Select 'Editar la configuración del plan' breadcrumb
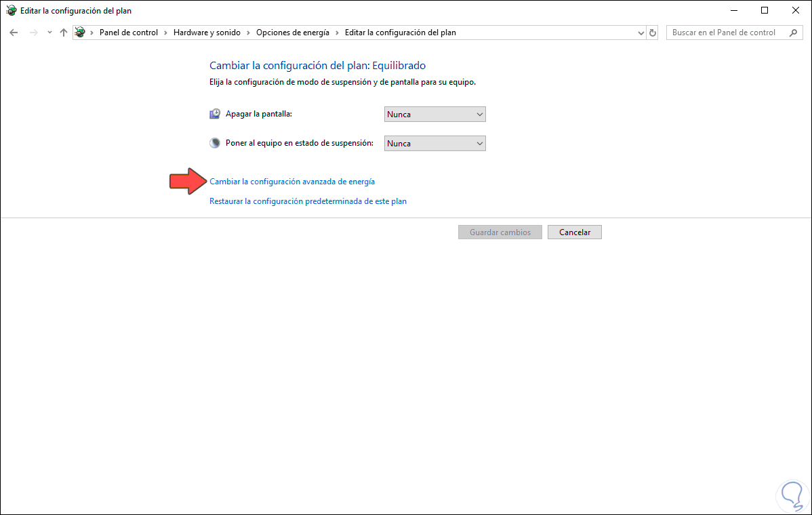 tap(401, 33)
